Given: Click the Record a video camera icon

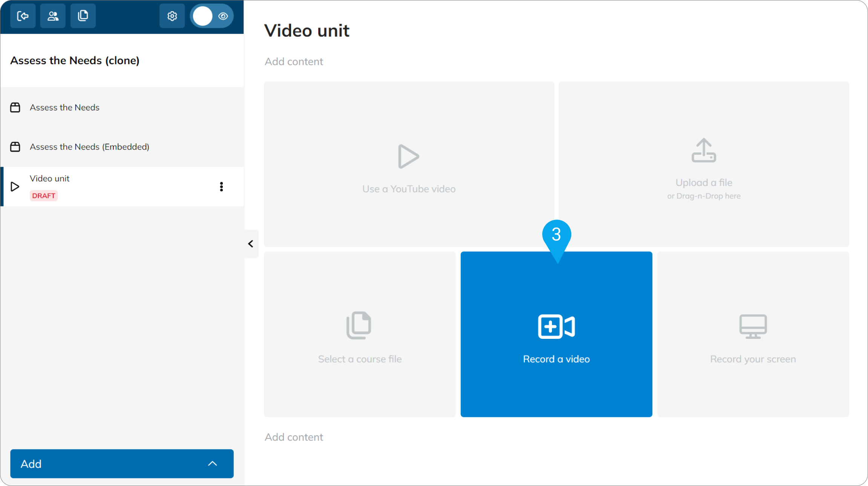Looking at the screenshot, I should click(557, 326).
